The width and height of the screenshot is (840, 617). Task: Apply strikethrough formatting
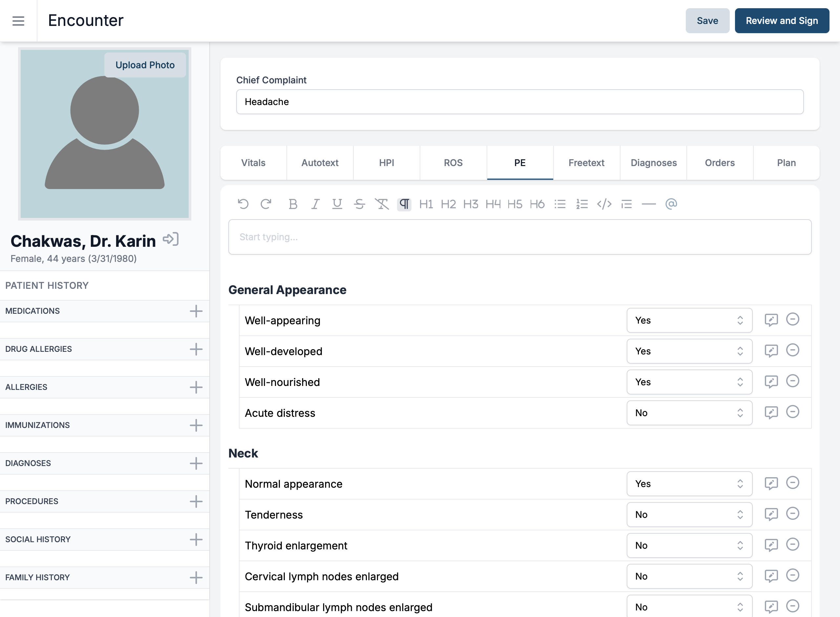[360, 204]
